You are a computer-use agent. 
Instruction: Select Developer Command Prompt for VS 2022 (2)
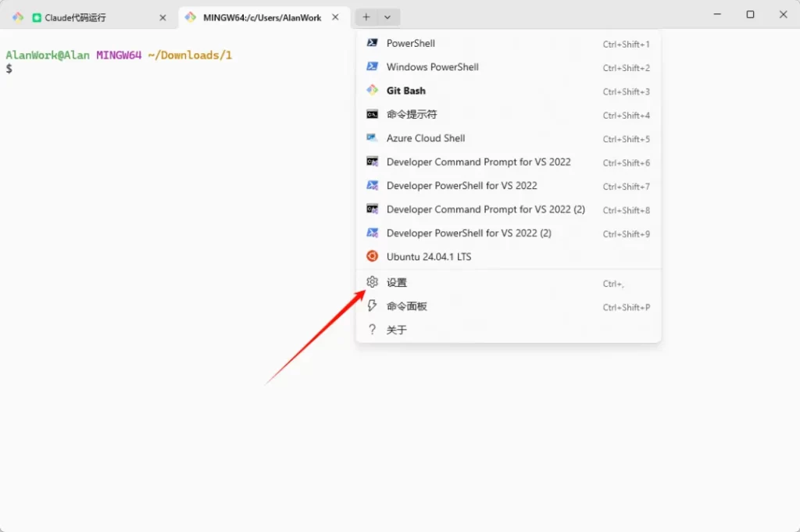tap(508, 209)
